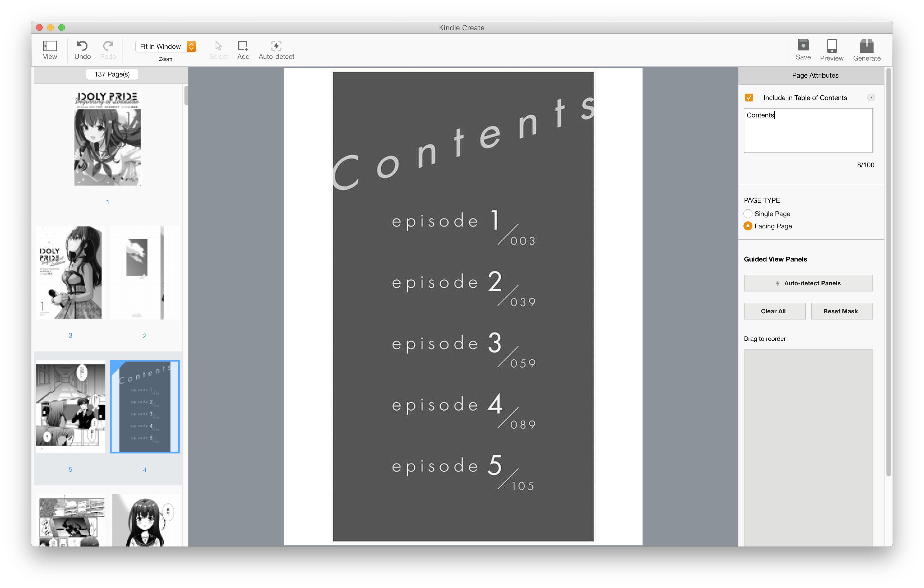Activate the Select tool
The image size is (924, 588).
pos(218,46)
